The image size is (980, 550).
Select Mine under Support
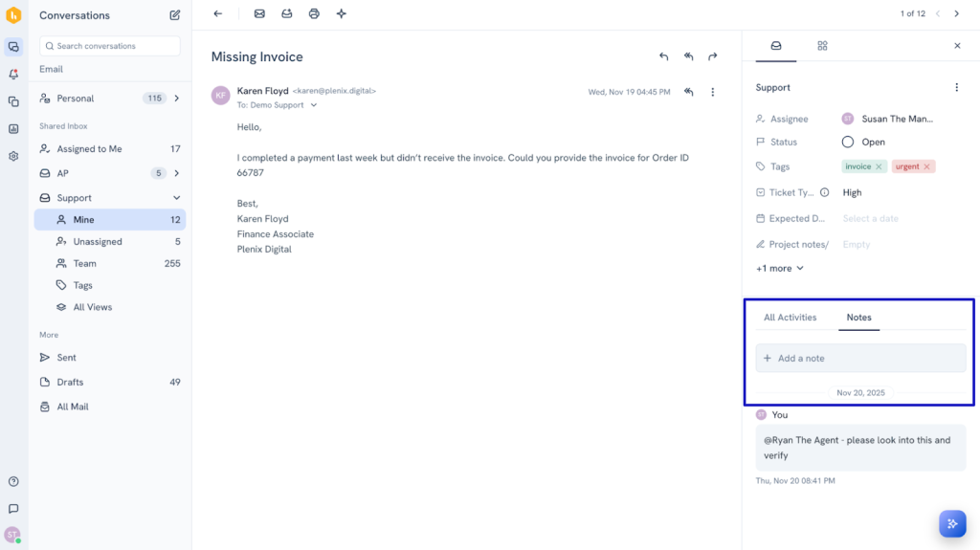click(x=110, y=219)
